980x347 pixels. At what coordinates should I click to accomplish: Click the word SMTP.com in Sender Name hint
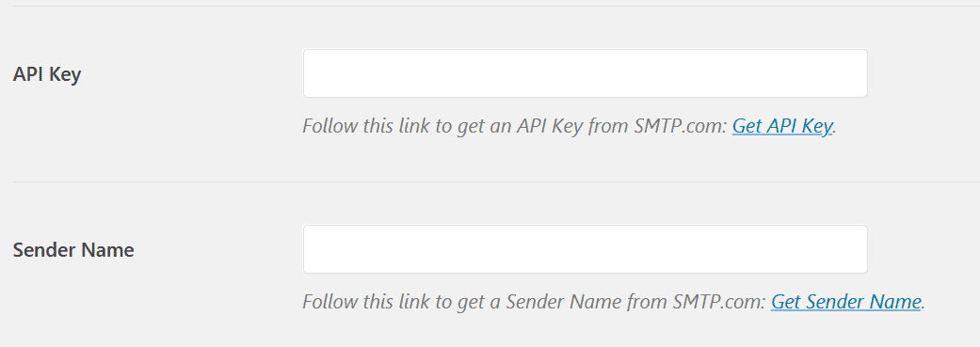click(x=718, y=302)
